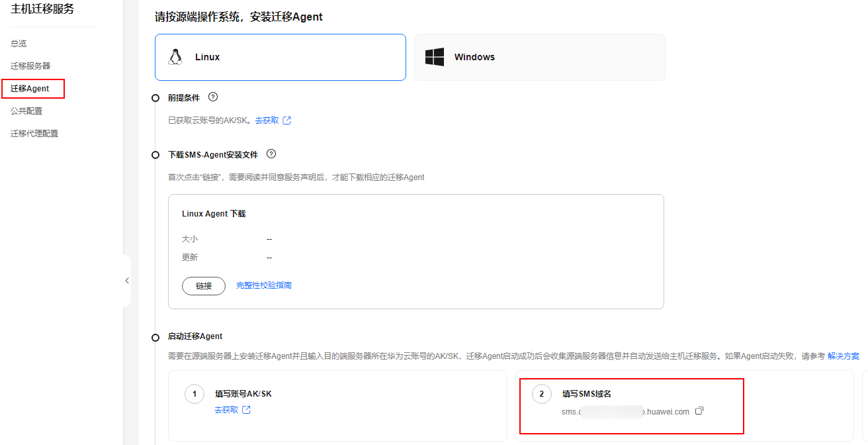Image resolution: width=868 pixels, height=445 pixels.
Task: Click the 前提条件 section heading
Action: pos(184,97)
